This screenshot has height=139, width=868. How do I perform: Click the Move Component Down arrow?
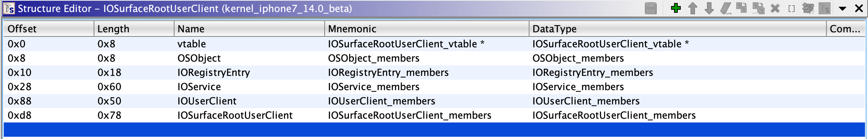pyautogui.click(x=709, y=8)
